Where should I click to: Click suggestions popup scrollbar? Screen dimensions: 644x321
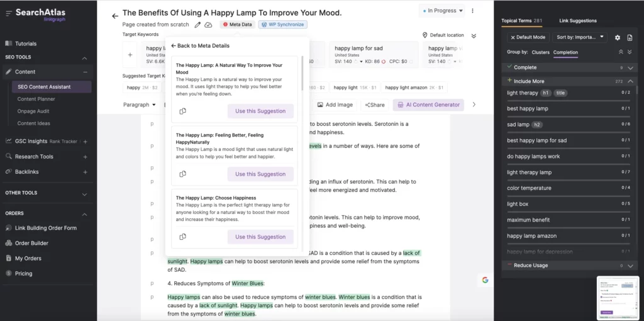303,73
